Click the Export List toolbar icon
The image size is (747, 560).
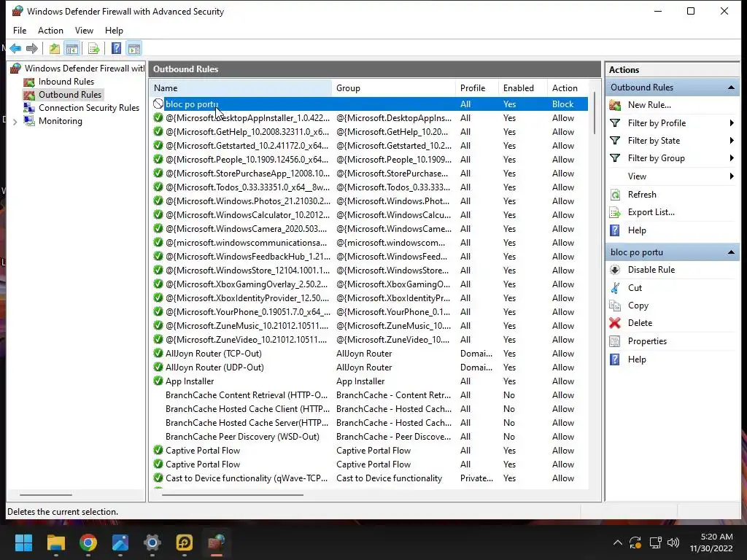pos(94,48)
